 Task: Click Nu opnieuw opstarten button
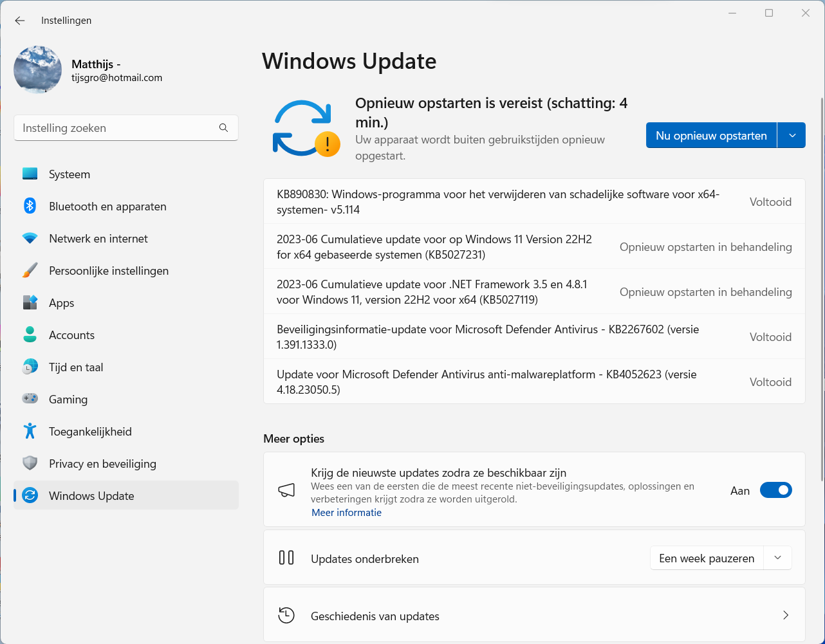point(711,136)
